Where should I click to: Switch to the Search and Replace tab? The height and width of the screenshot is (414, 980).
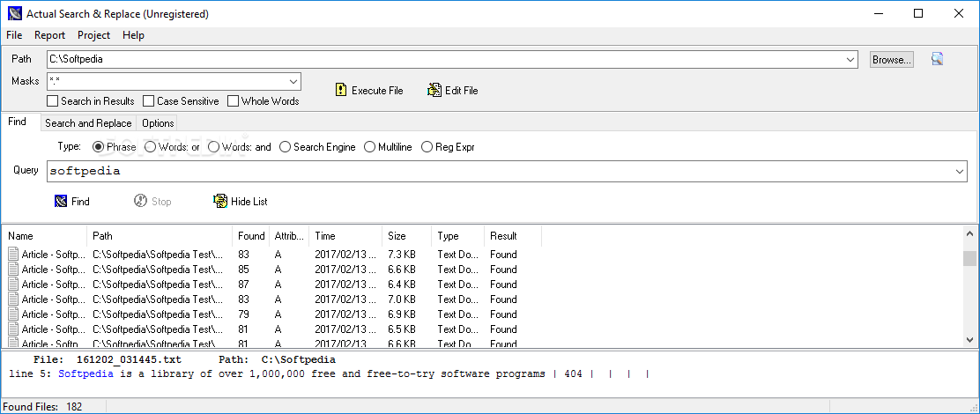(x=88, y=123)
